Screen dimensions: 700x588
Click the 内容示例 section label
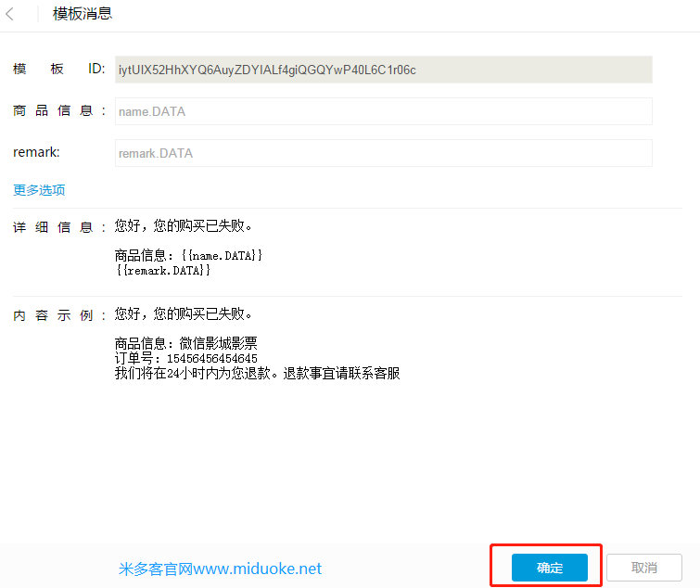58,314
